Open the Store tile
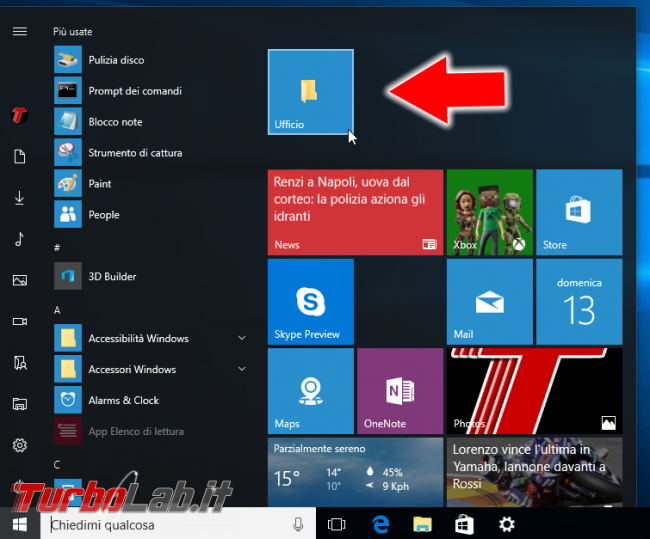This screenshot has height=539, width=650. [x=579, y=212]
